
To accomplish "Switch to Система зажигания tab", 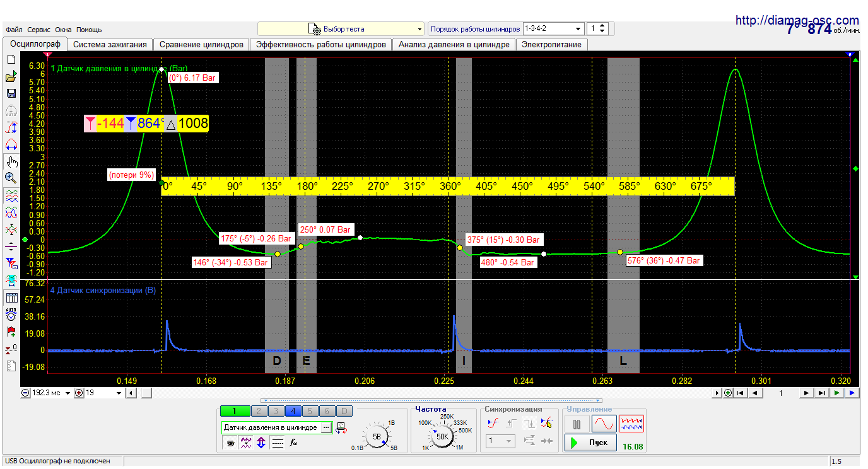I will point(110,45).
